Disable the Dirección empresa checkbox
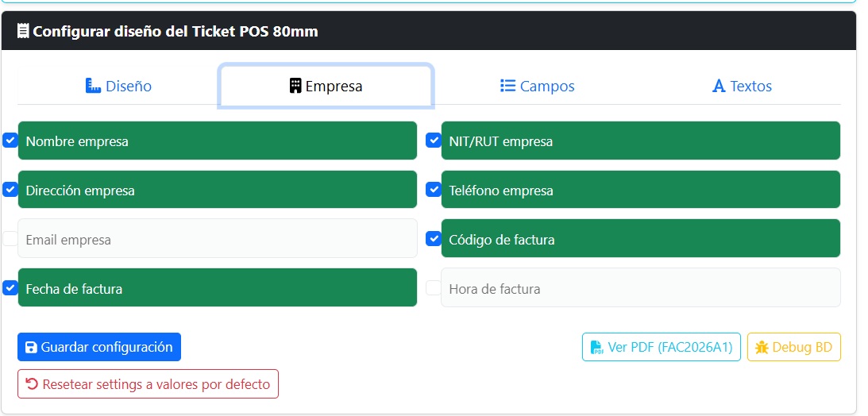This screenshot has width=868, height=416. point(10,190)
